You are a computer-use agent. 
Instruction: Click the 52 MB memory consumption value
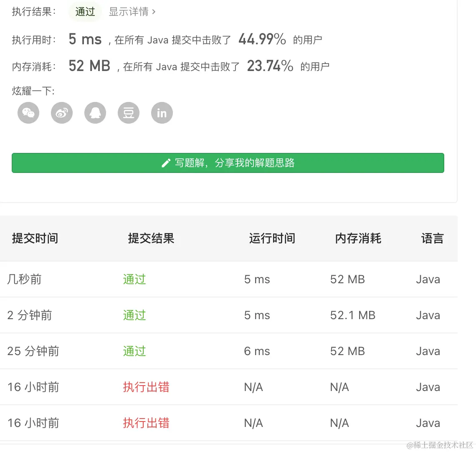click(89, 66)
